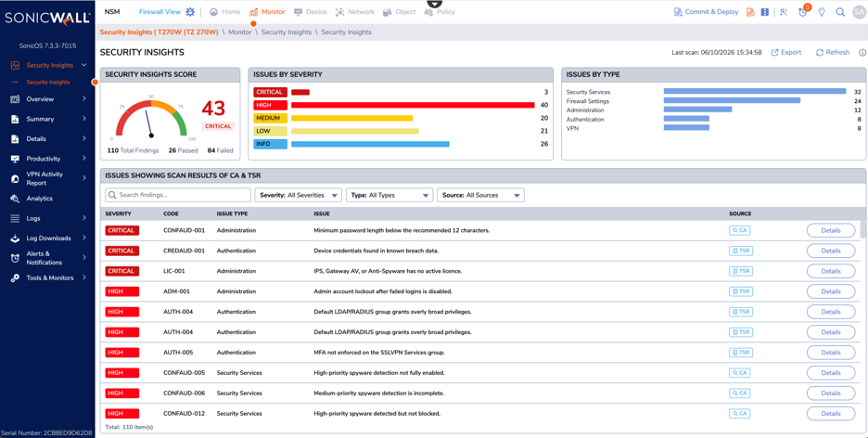Open the Type filter dropdown
The width and height of the screenshot is (868, 438).
(x=389, y=195)
